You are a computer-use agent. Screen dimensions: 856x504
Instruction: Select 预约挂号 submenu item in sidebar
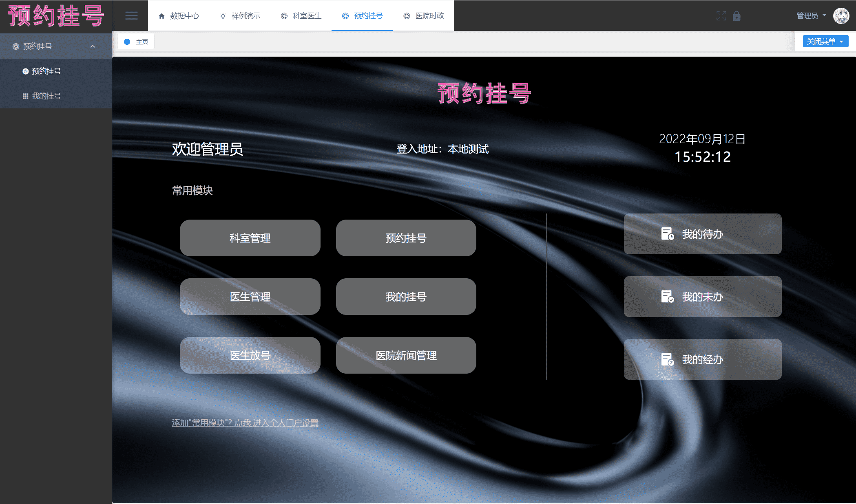coord(46,71)
